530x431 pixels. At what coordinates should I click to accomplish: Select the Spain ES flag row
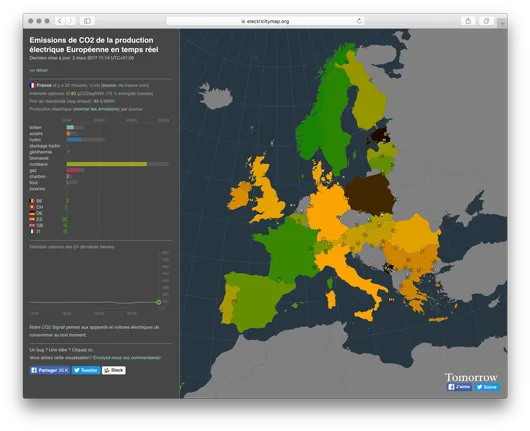pos(36,219)
